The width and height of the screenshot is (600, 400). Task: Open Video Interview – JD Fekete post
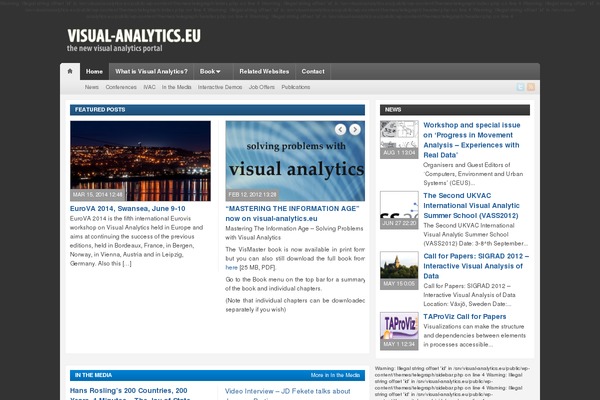tap(287, 394)
